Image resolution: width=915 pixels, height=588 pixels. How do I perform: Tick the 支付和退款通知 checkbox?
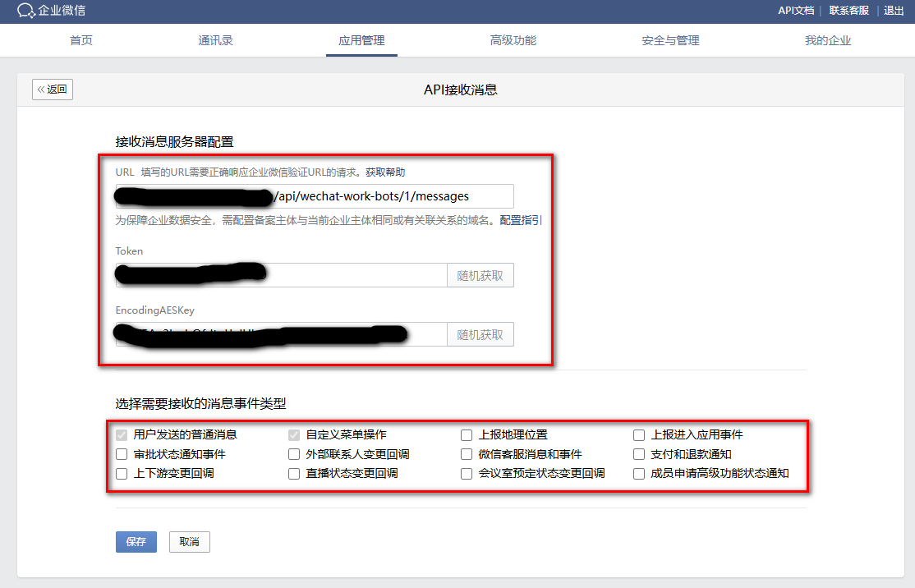tap(639, 454)
